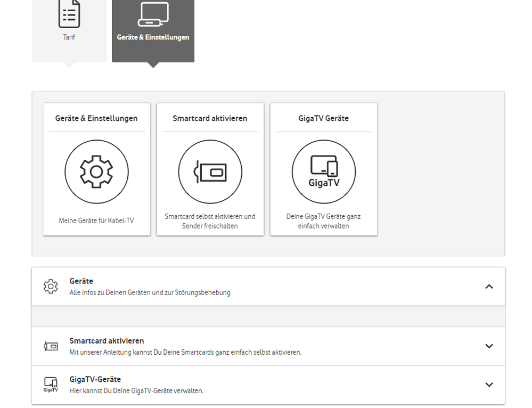The image size is (532, 408).
Task: Collapse the Geräte accordion chevron
Action: (x=489, y=287)
